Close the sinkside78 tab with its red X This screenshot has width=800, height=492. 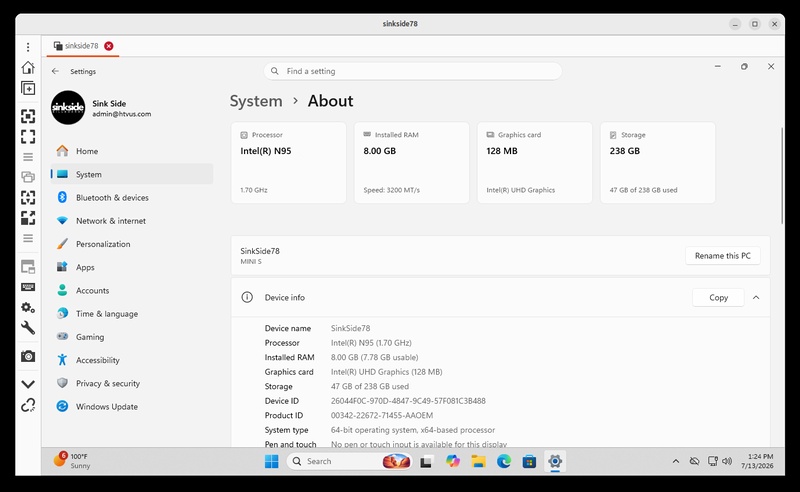(x=109, y=46)
